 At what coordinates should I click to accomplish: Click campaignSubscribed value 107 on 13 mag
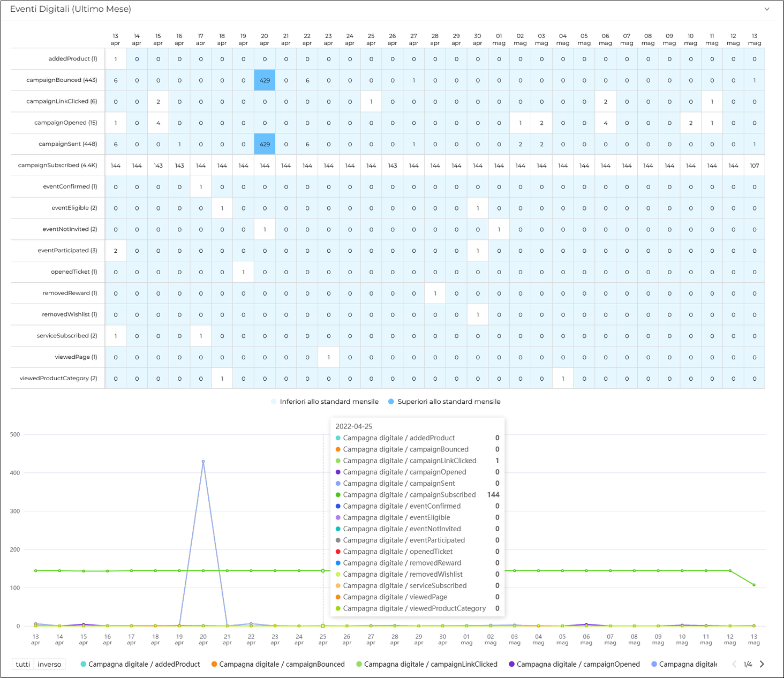pos(755,165)
